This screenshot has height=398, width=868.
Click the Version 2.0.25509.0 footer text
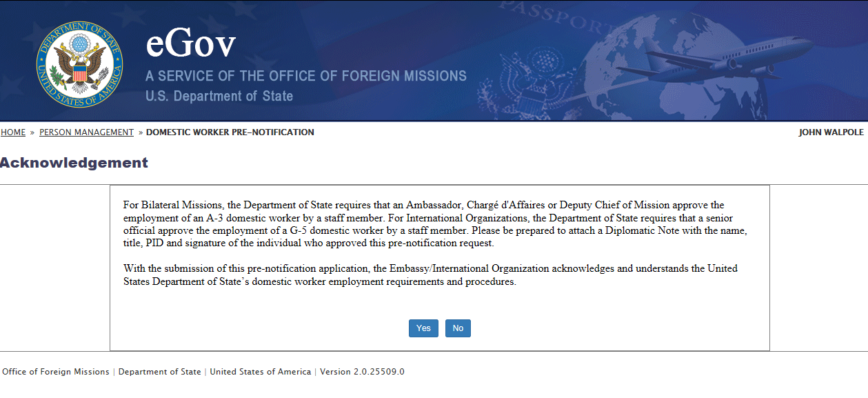(x=362, y=372)
